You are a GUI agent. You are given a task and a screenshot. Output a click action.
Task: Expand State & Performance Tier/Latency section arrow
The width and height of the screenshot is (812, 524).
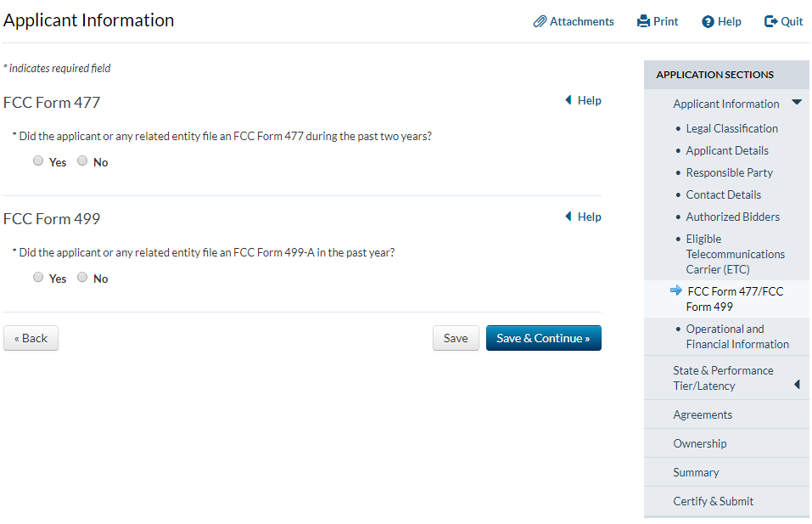coord(797,385)
